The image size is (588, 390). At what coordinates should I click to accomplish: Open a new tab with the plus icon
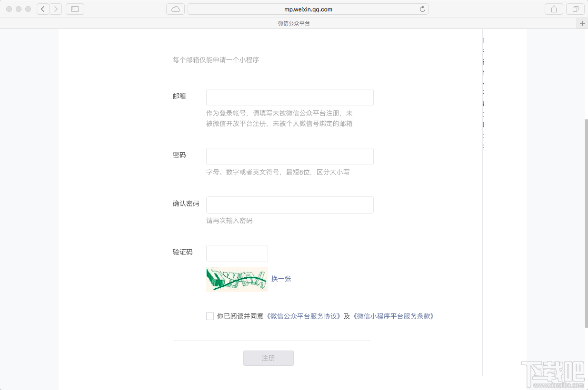[x=582, y=23]
